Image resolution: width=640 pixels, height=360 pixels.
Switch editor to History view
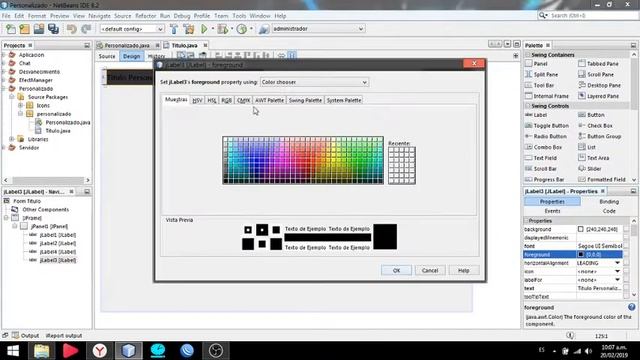(x=156, y=56)
